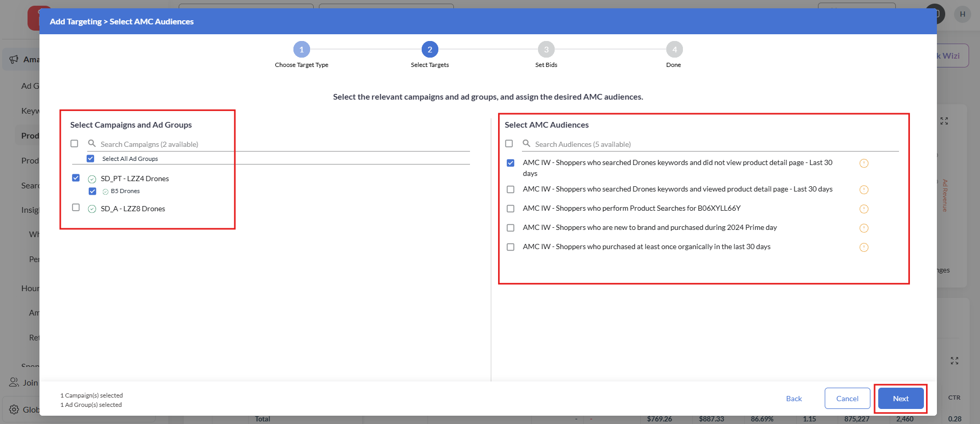Uncheck Select All Ad Groups
This screenshot has width=980, height=424.
90,158
